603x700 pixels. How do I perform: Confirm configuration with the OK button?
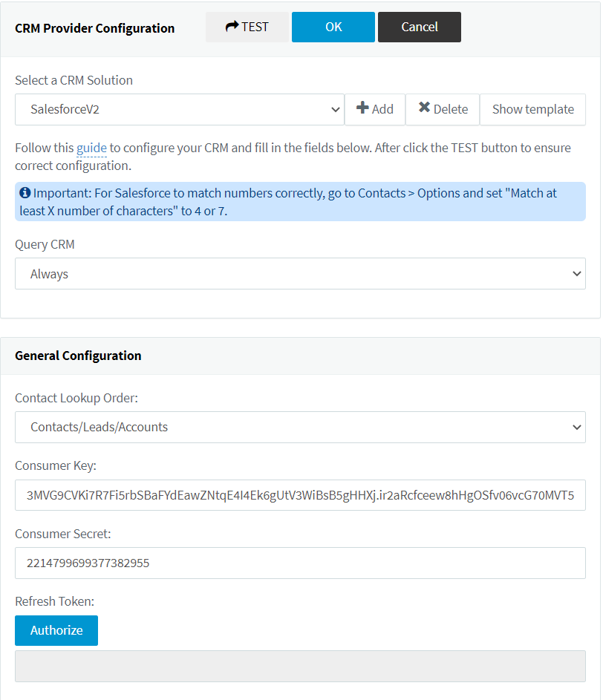[x=333, y=27]
